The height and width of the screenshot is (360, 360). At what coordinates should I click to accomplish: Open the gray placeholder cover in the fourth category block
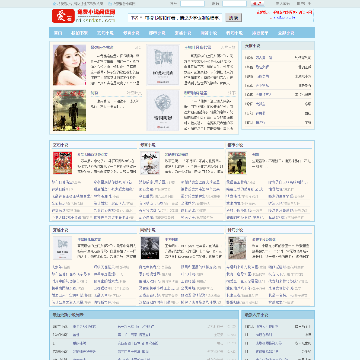pyautogui.click(x=62, y=248)
